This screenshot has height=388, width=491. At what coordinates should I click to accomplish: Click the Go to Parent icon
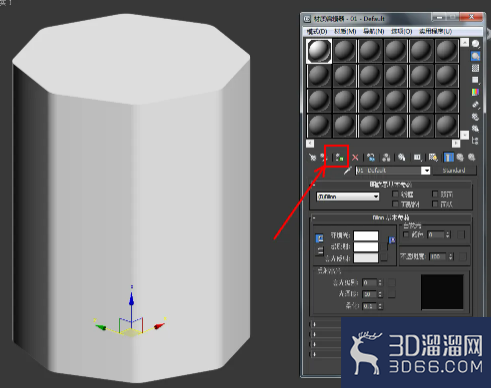(460, 157)
